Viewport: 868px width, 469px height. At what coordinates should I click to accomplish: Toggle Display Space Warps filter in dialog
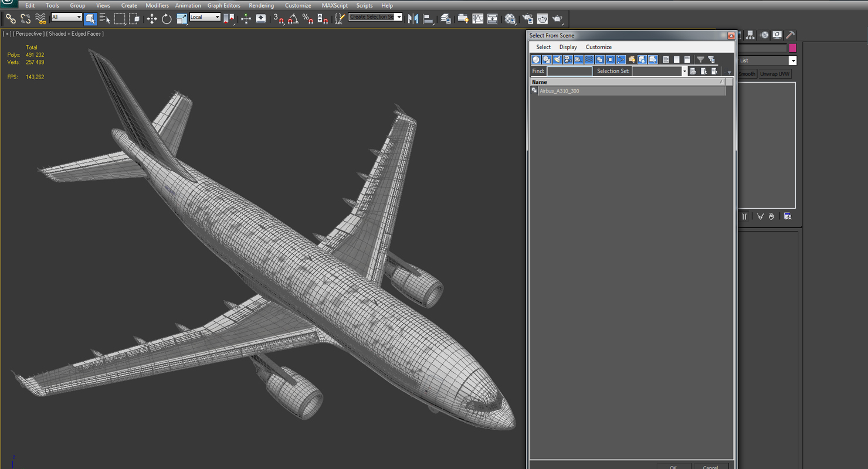589,59
